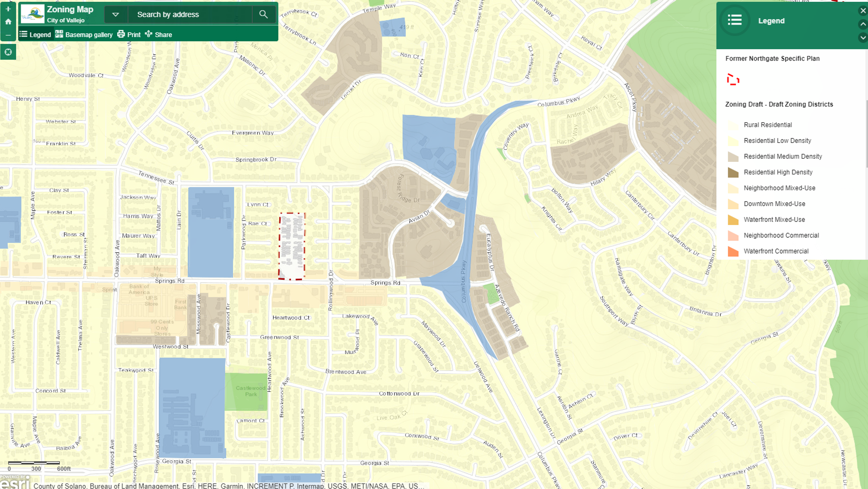Zoom out with the minus button
Screen dimensions: 868x489
point(8,35)
